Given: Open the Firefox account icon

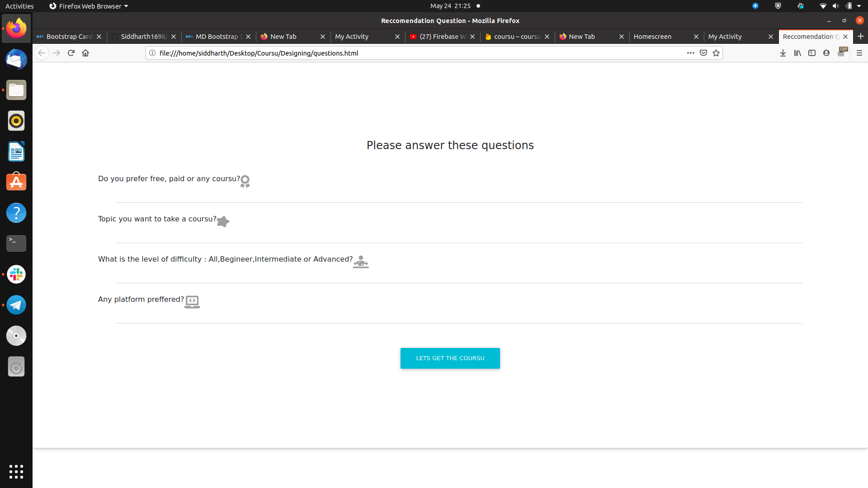Looking at the screenshot, I should [826, 53].
